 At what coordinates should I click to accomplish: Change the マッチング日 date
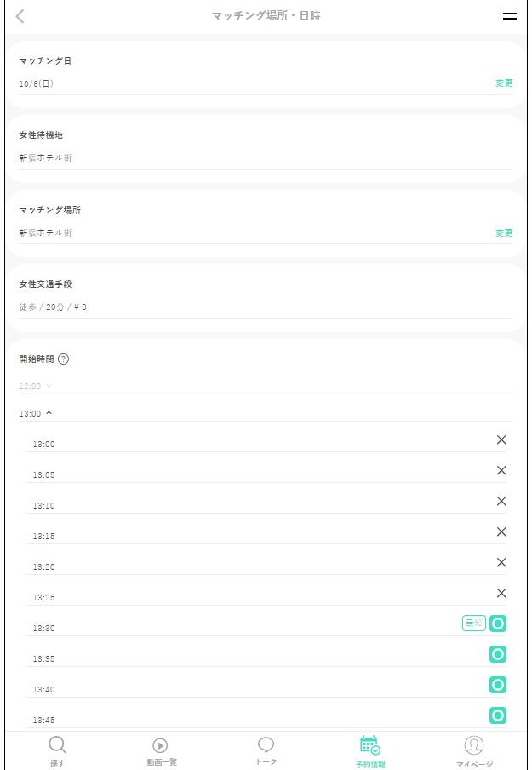click(504, 83)
